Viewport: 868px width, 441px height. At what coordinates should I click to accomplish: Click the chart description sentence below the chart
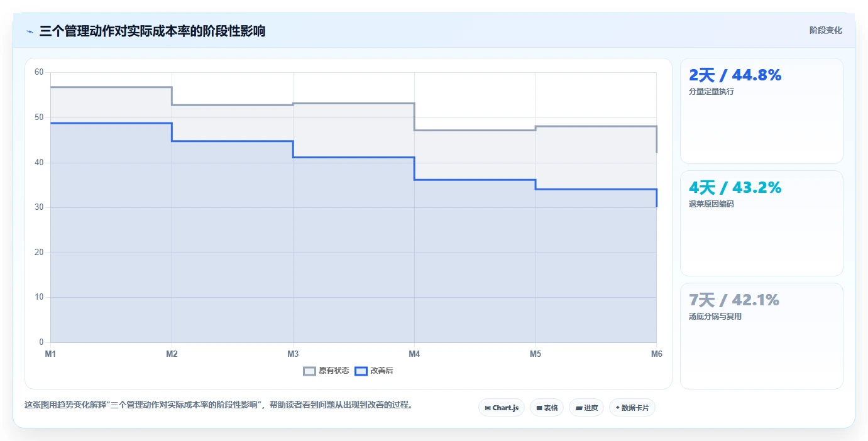(x=219, y=405)
